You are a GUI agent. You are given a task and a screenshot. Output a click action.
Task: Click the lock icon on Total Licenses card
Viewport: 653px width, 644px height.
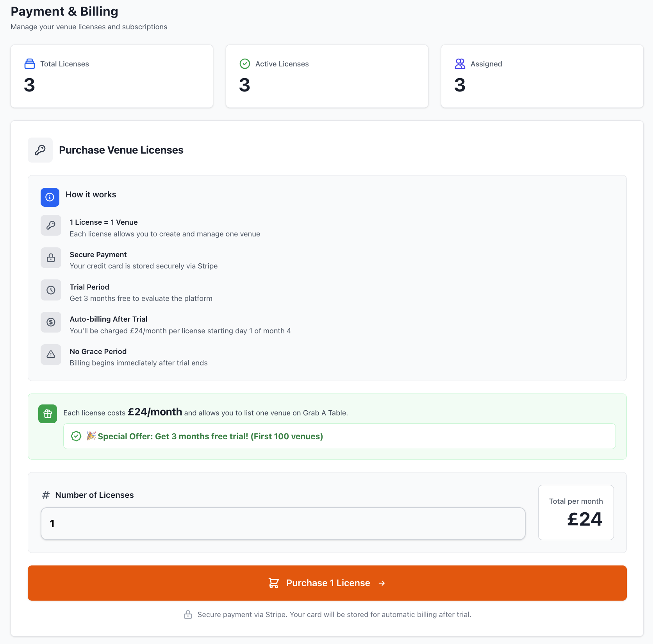point(30,64)
